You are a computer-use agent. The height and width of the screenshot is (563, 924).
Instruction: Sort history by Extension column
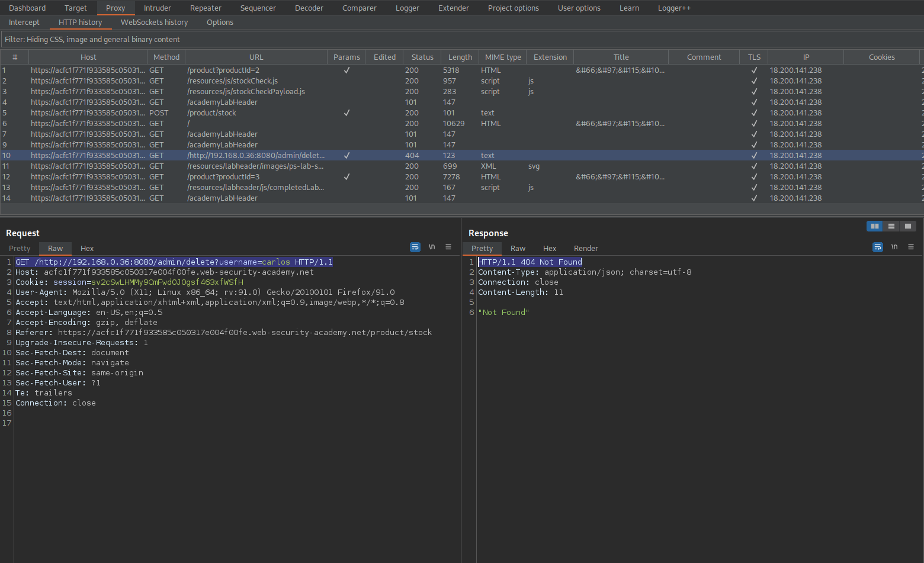click(x=550, y=57)
